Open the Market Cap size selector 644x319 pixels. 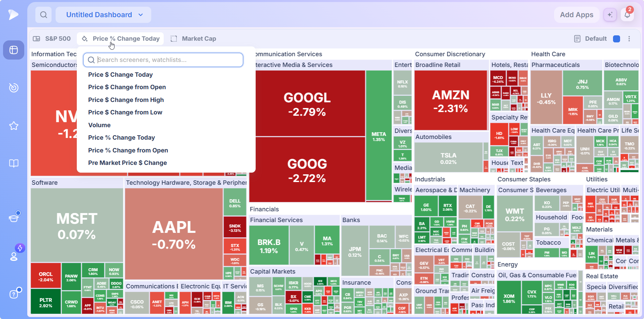(x=194, y=39)
